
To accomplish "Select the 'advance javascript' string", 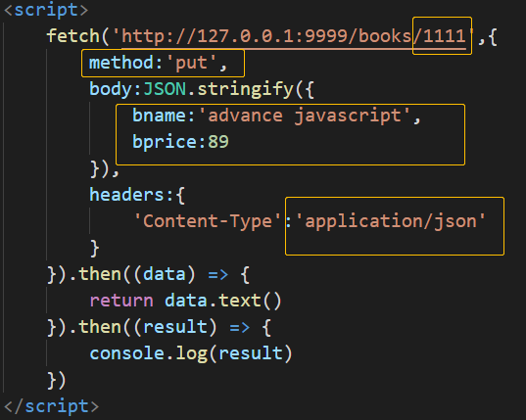I will coord(305,116).
